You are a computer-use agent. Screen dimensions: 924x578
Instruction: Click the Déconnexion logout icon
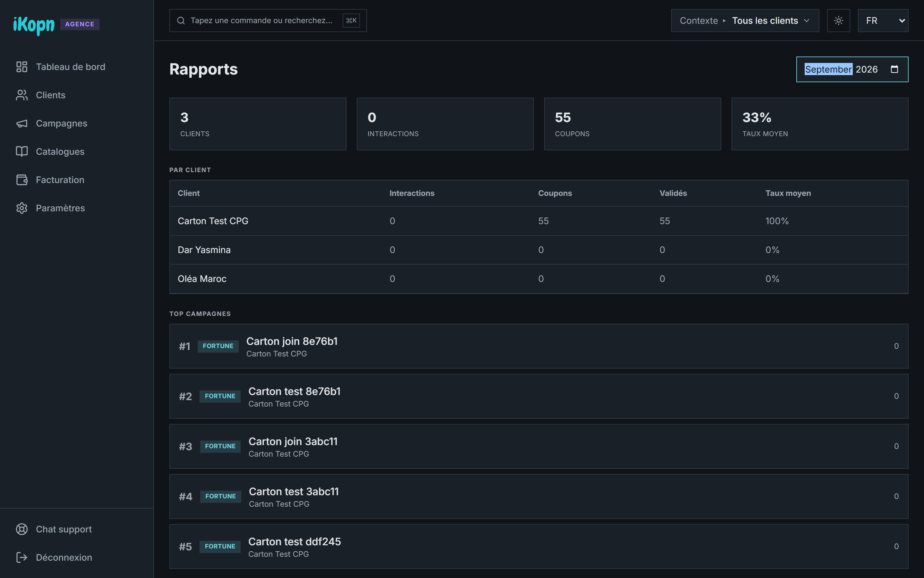click(x=22, y=558)
